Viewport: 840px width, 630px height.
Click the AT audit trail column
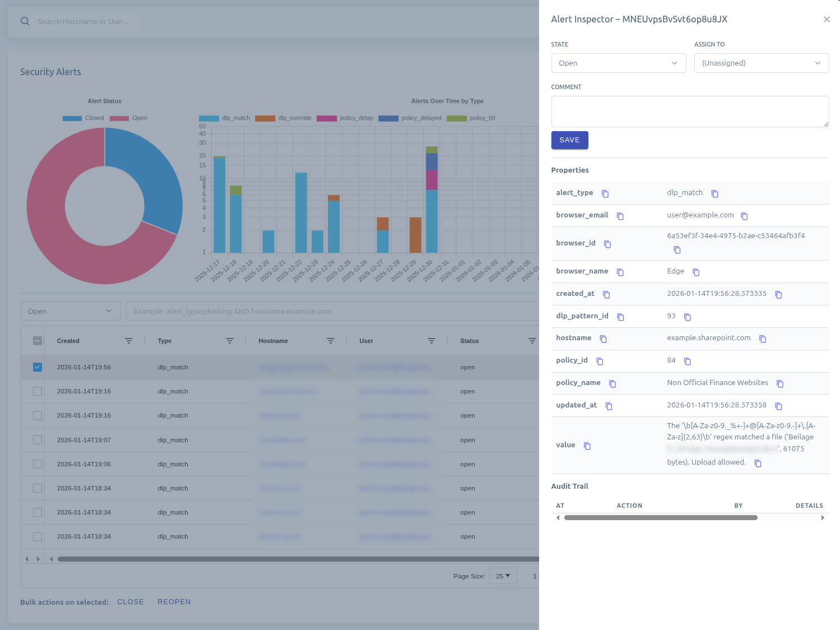[x=560, y=506]
